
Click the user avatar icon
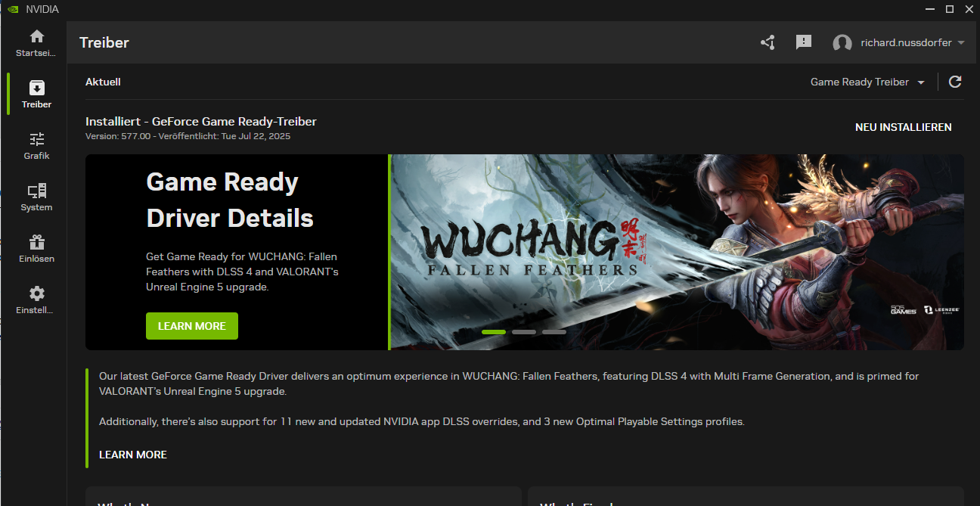click(x=842, y=43)
